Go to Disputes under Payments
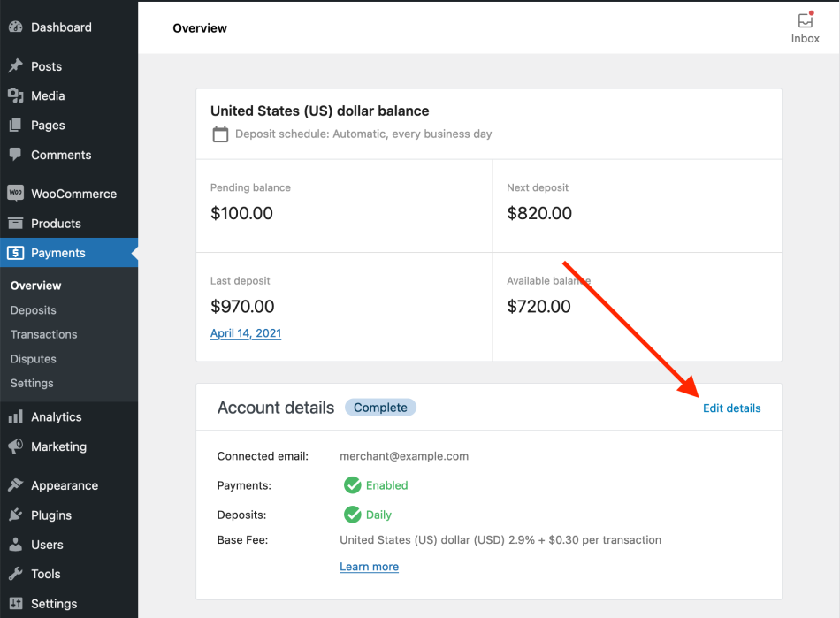The width and height of the screenshot is (840, 618). click(34, 359)
